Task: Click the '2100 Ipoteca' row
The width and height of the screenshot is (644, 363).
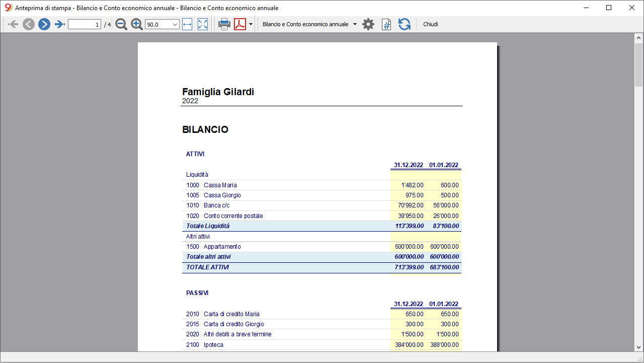Action: pos(321,345)
